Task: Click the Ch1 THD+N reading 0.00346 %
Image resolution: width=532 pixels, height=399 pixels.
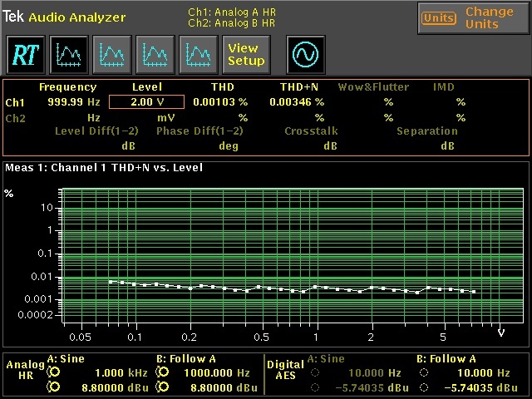Action: (296, 101)
